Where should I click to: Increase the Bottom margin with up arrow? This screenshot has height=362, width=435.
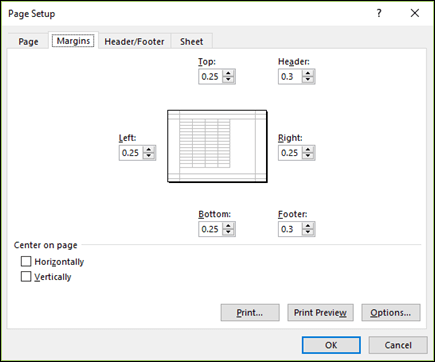[x=228, y=226]
